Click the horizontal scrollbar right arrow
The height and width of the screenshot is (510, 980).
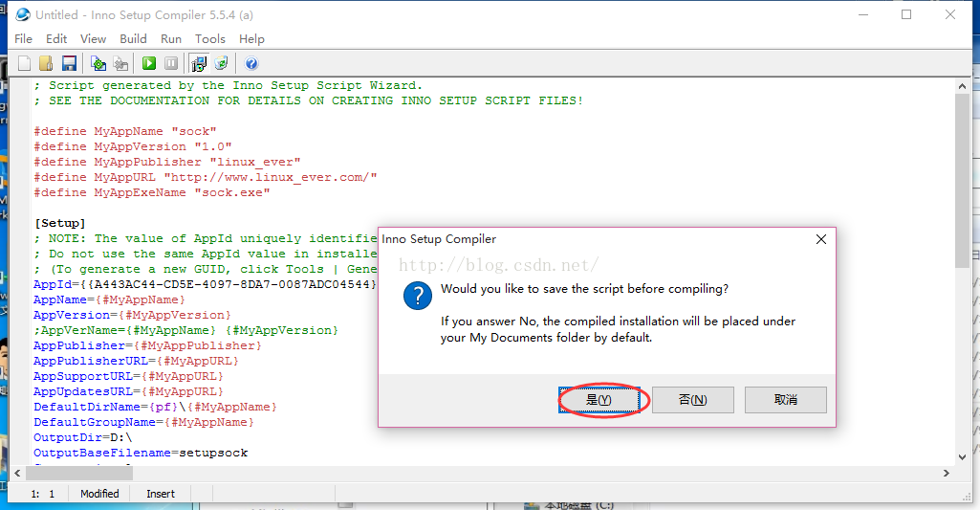click(947, 473)
